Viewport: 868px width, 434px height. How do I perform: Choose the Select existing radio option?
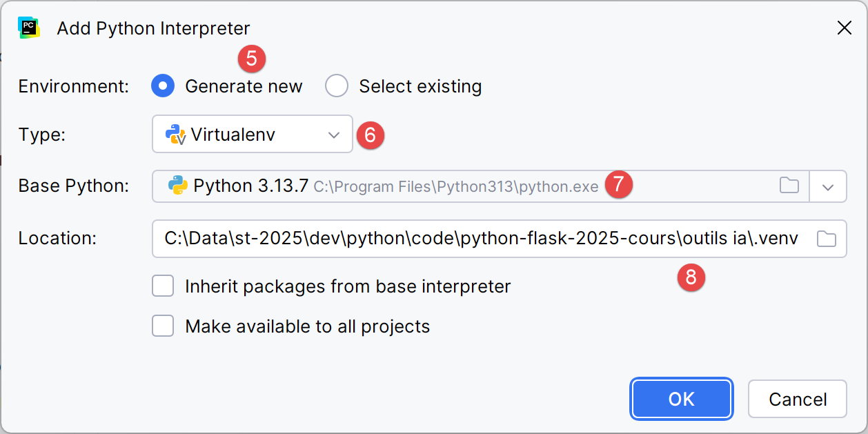[x=337, y=86]
